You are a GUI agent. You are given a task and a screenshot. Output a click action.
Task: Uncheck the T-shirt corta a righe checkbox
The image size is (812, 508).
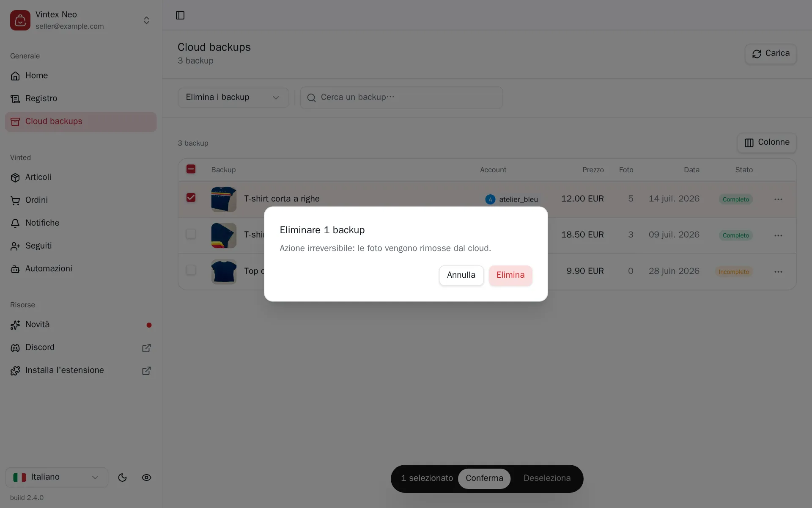pos(191,197)
